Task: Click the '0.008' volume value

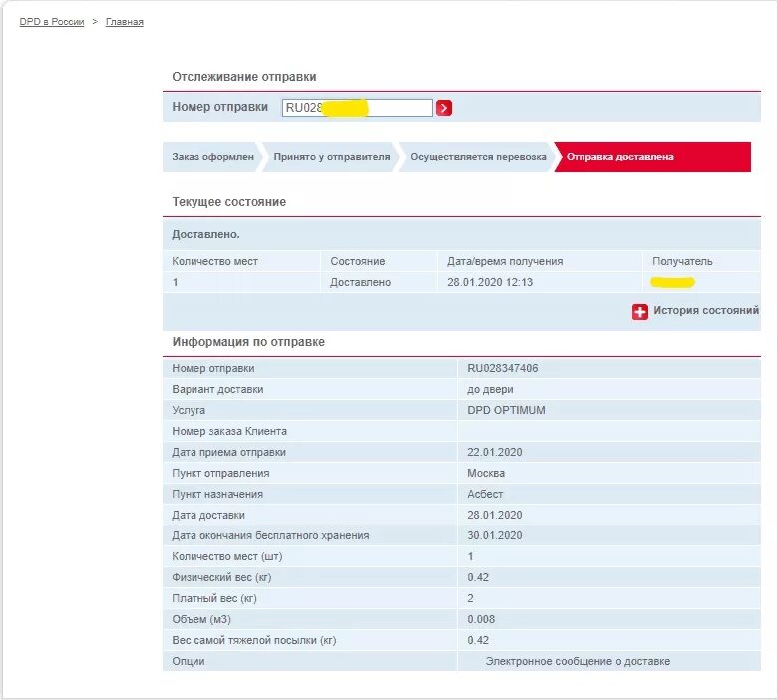Action: [481, 619]
